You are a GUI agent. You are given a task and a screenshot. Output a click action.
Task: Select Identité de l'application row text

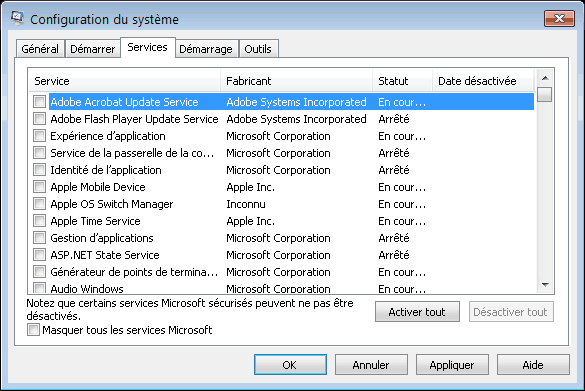(106, 170)
